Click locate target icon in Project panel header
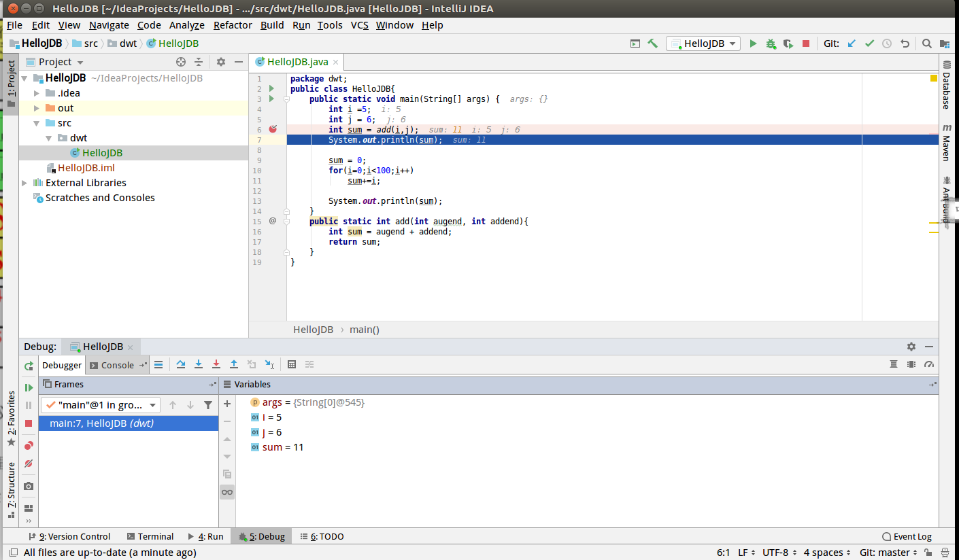 click(x=181, y=62)
